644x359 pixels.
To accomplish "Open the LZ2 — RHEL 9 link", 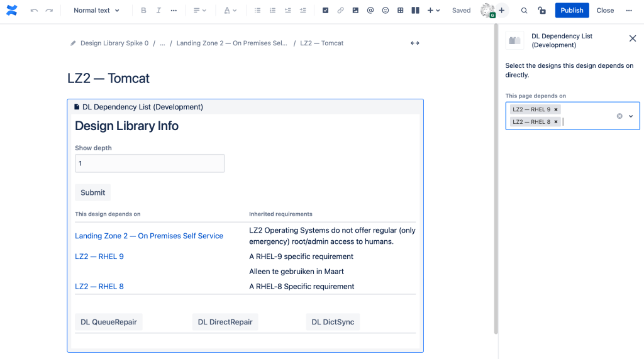I will (x=99, y=257).
